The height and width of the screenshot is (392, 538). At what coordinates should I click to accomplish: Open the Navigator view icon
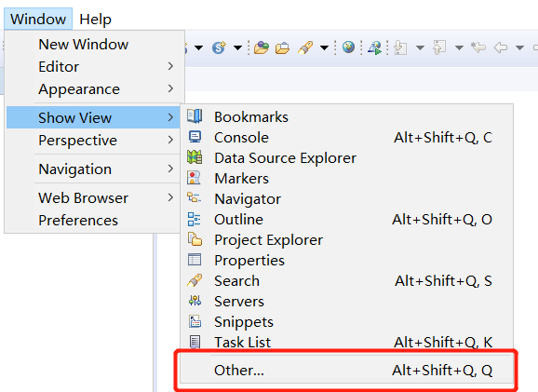pos(194,198)
